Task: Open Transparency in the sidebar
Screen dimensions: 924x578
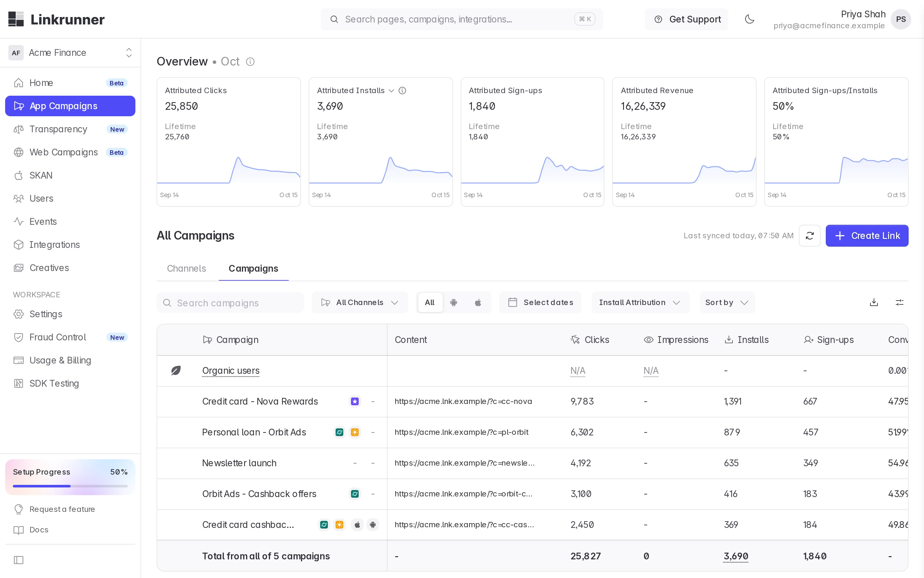Action: [x=70, y=129]
